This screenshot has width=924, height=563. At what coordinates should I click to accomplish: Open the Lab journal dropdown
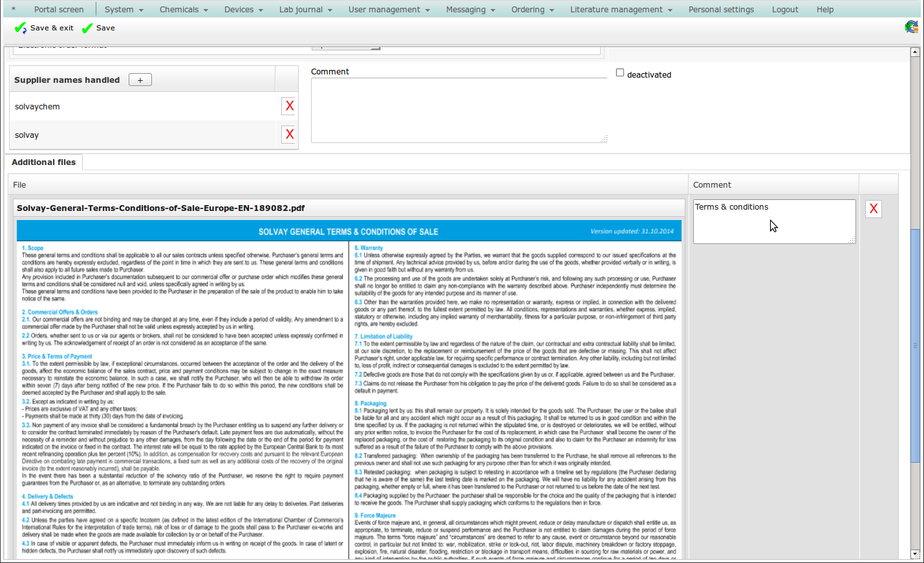click(305, 10)
